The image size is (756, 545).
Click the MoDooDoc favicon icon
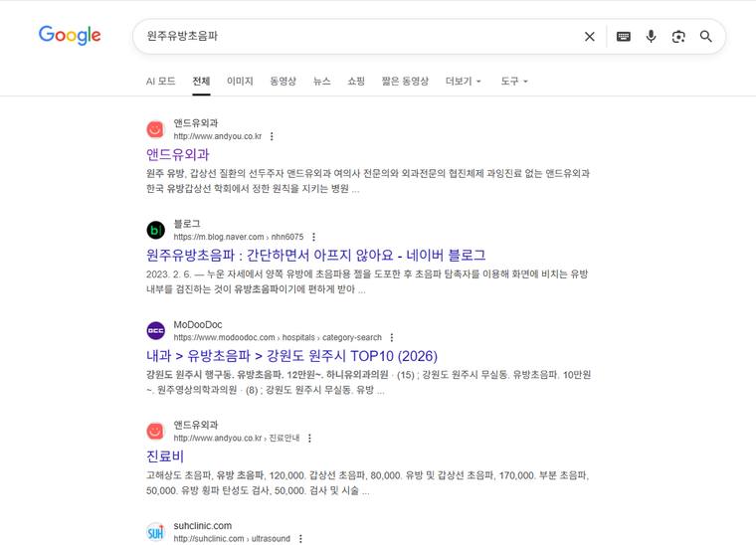155,330
